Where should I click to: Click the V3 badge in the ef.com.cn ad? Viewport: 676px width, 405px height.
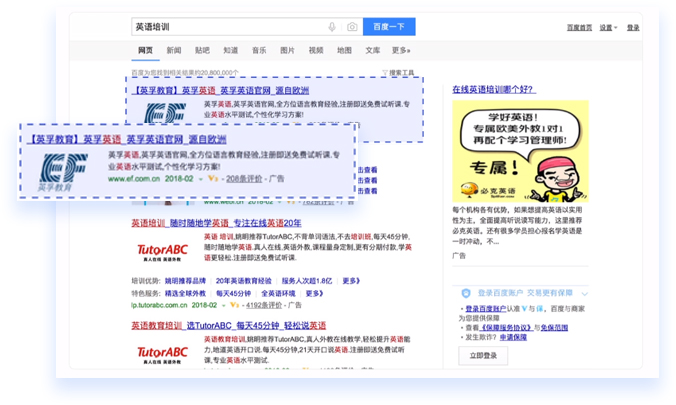[212, 179]
